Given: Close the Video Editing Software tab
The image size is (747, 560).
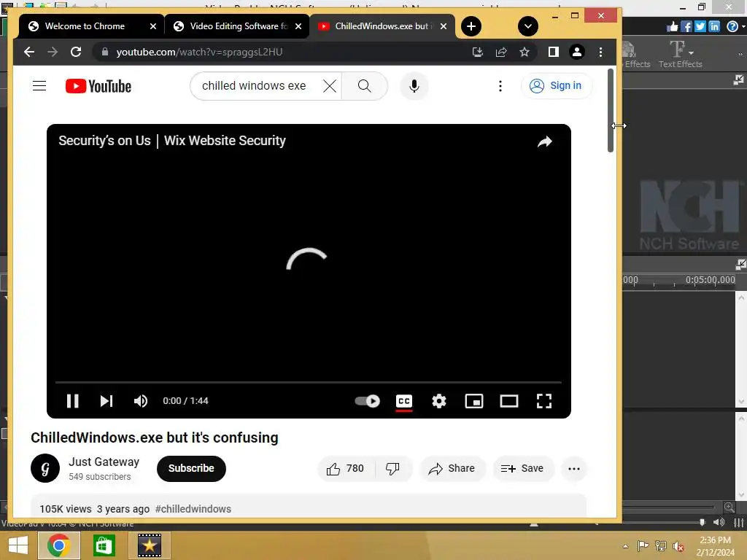Looking at the screenshot, I should pos(298,26).
